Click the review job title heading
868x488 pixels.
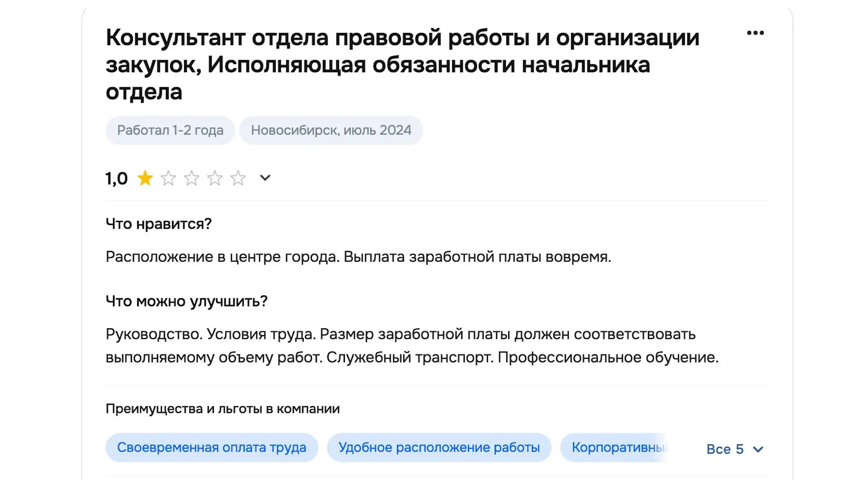[402, 64]
